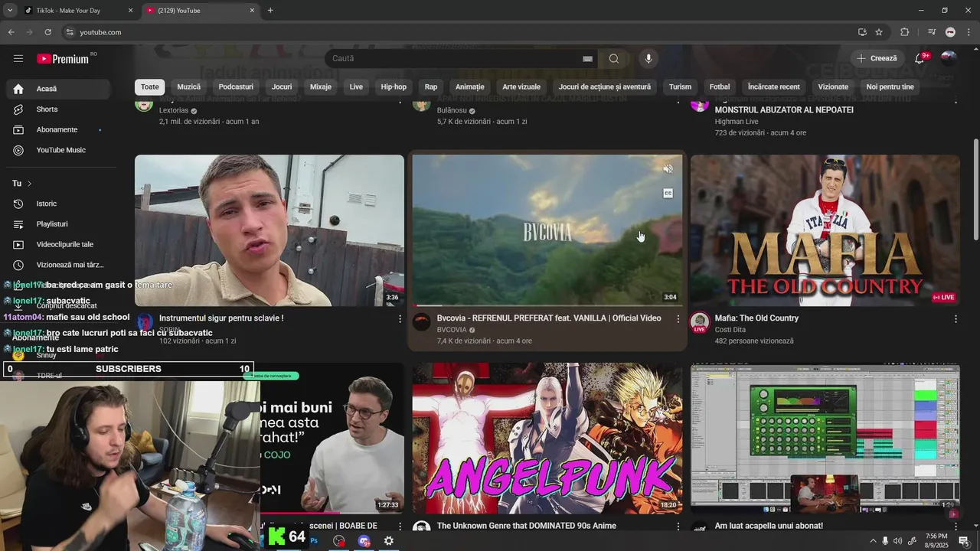This screenshot has width=980, height=551.
Task: Start voice search with the microphone icon
Action: (x=648, y=59)
